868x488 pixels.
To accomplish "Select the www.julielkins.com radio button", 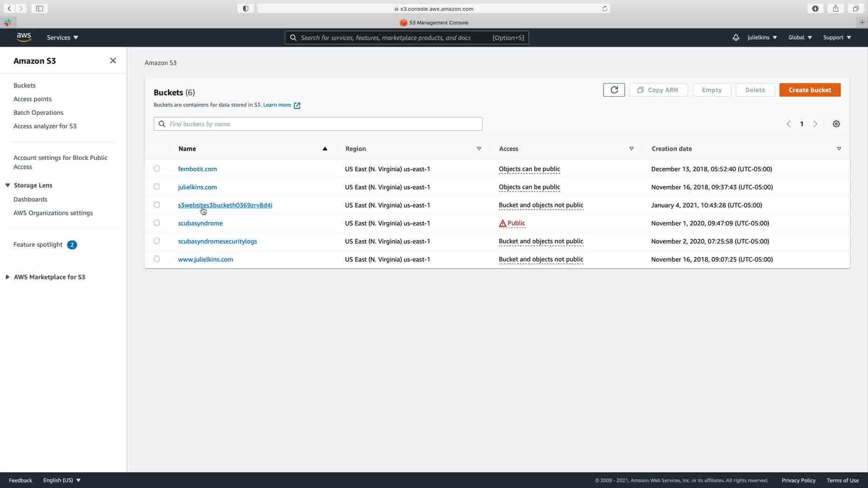I will click(157, 259).
